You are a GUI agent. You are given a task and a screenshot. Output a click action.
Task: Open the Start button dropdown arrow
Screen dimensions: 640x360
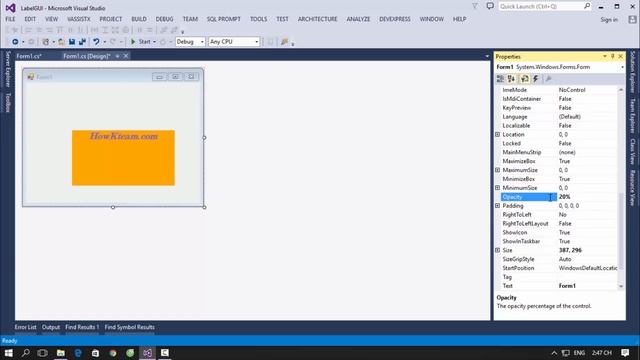(x=154, y=42)
